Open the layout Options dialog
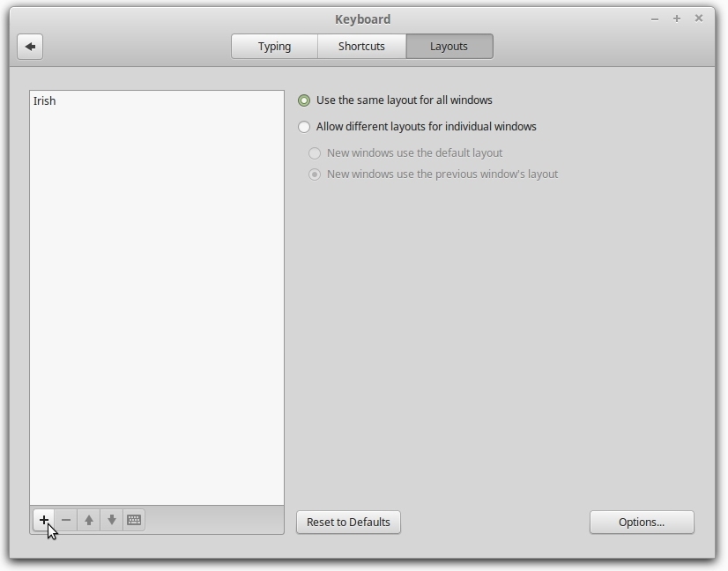Viewport: 728px width, 571px height. pos(642,523)
